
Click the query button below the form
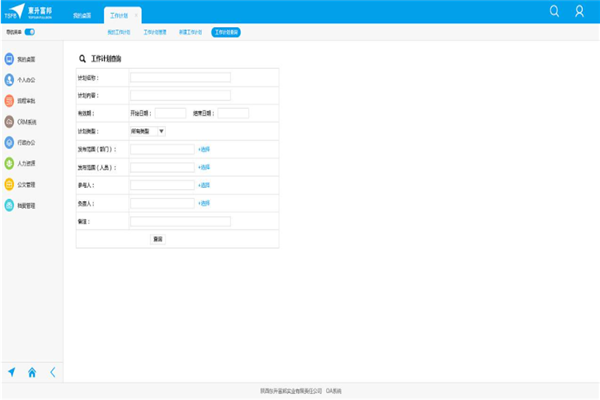158,239
